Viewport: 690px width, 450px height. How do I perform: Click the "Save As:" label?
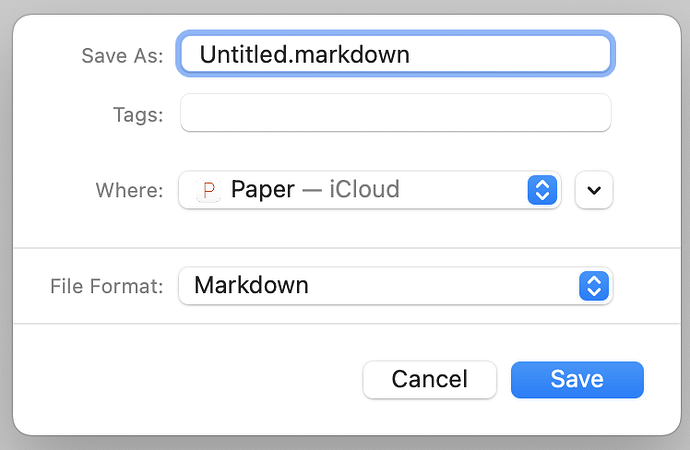pos(121,54)
